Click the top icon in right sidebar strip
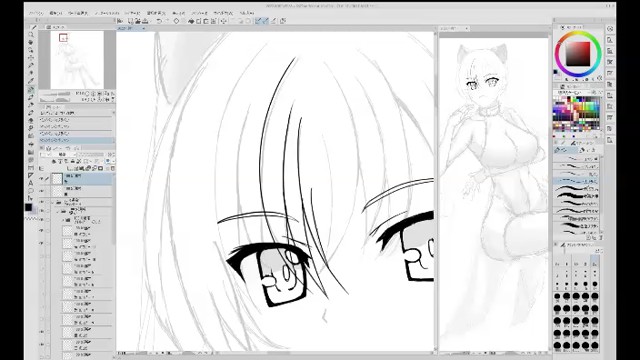 point(610,29)
